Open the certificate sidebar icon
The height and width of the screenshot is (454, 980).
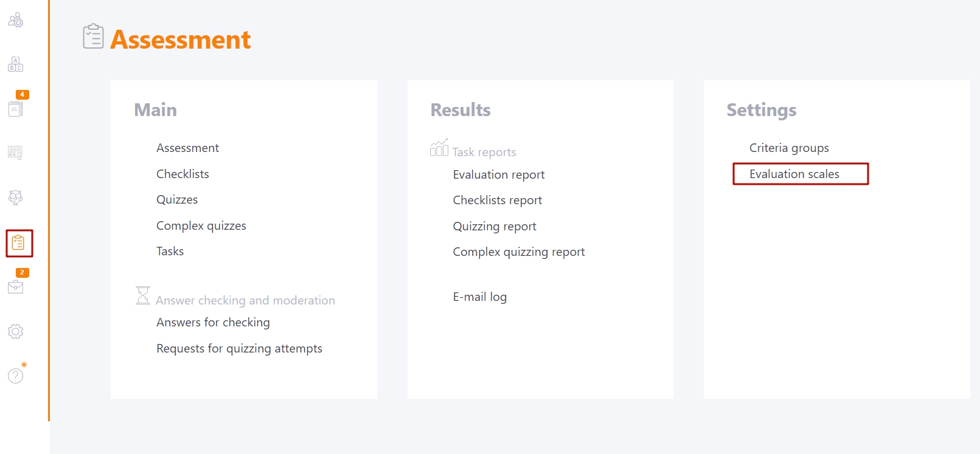point(16,153)
